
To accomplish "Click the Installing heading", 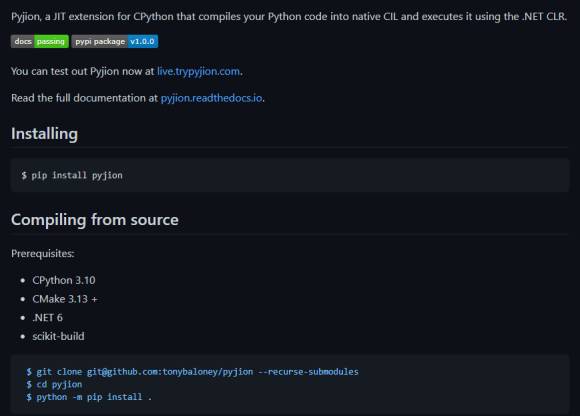I will click(44, 133).
